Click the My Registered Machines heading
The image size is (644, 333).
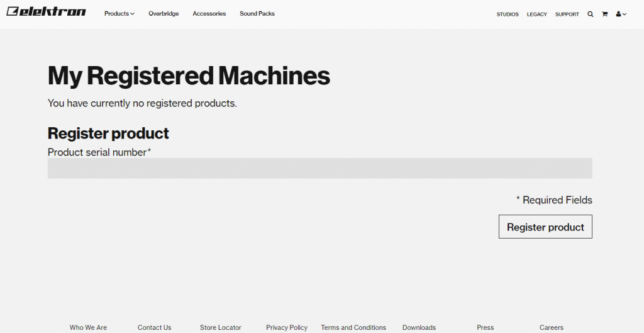click(189, 76)
